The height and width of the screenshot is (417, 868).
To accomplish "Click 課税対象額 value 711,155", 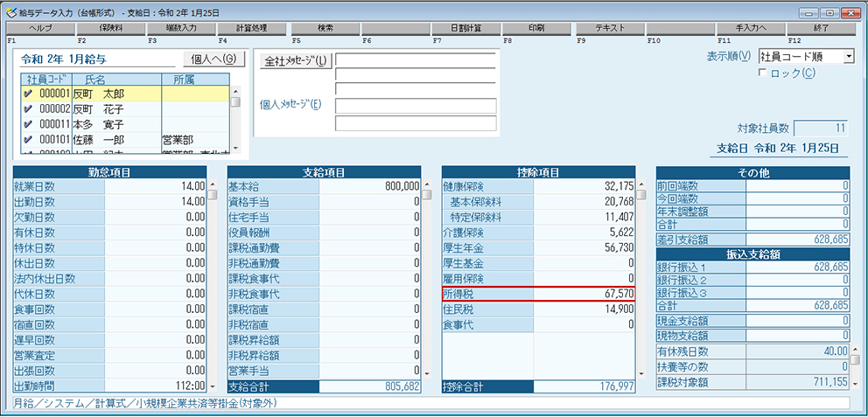I will [x=798, y=382].
